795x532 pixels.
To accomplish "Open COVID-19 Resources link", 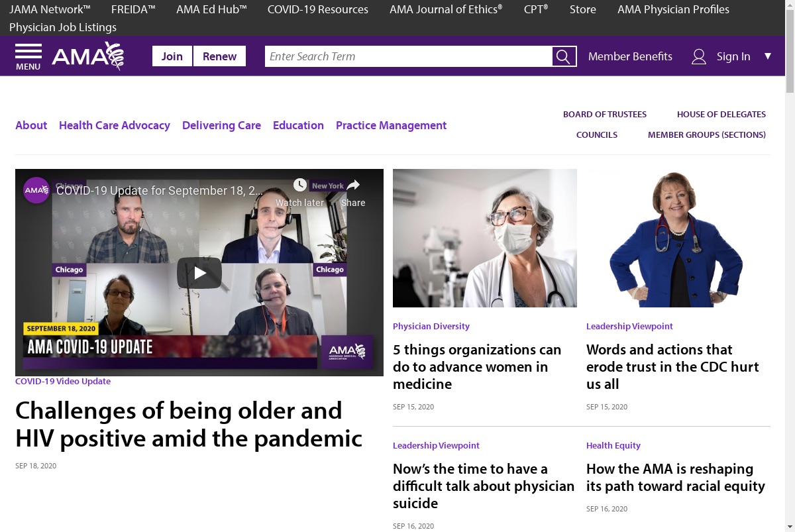I will click(318, 9).
